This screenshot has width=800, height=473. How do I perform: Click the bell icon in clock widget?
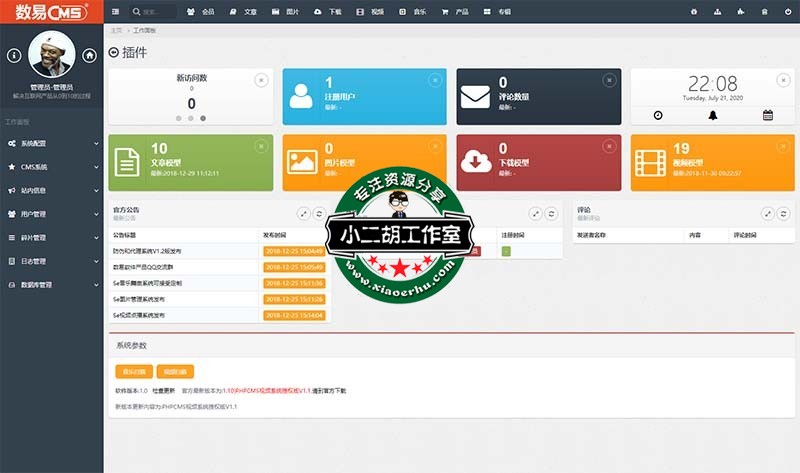coord(713,115)
